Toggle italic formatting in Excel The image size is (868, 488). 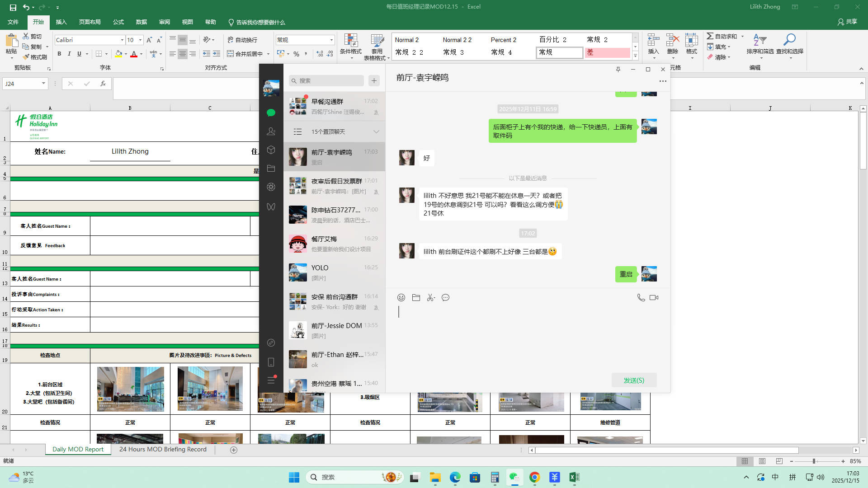click(x=69, y=54)
